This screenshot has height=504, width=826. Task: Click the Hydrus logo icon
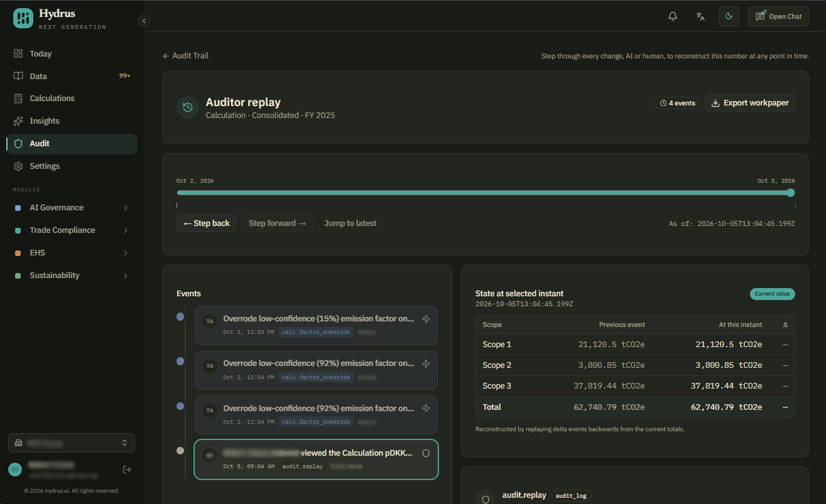23,18
